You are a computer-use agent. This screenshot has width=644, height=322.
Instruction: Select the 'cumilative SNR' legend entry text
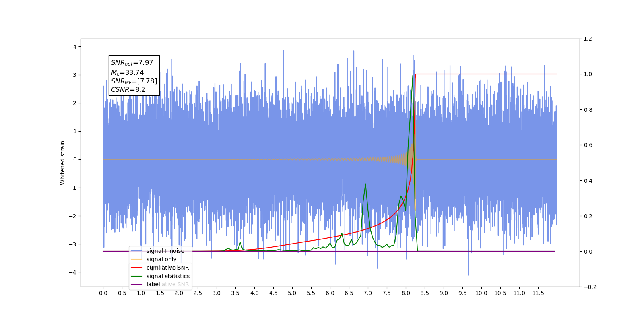pyautogui.click(x=167, y=268)
